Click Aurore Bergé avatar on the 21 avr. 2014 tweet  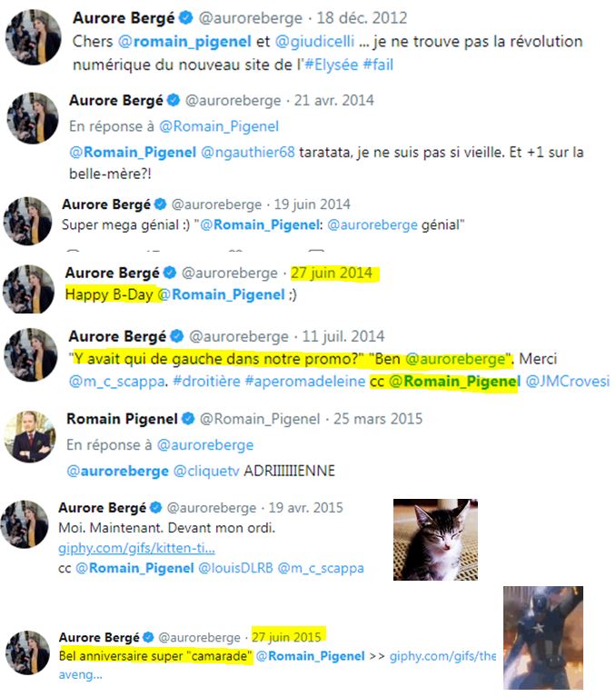[33, 118]
